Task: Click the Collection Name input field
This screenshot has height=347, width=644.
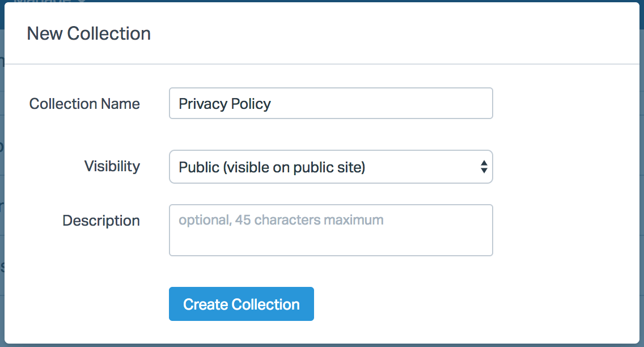Action: pyautogui.click(x=331, y=103)
